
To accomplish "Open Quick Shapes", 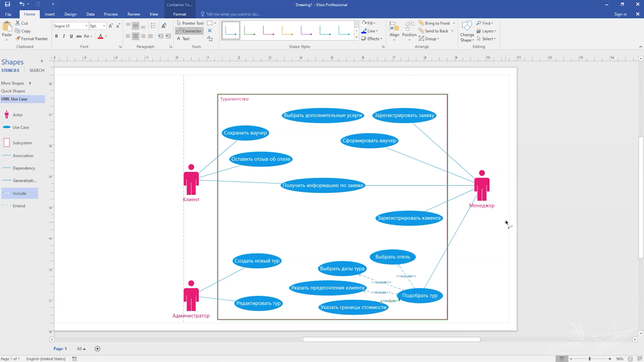I will pos(13,91).
